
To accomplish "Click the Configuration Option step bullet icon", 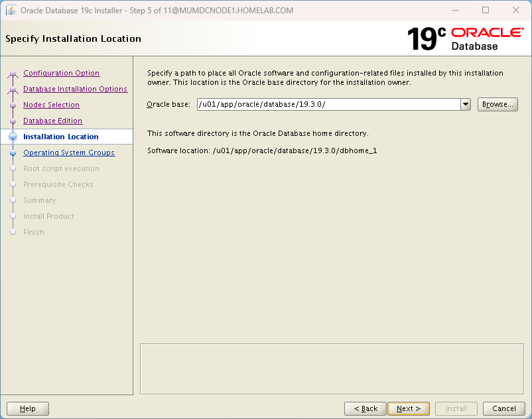I will [x=13, y=74].
